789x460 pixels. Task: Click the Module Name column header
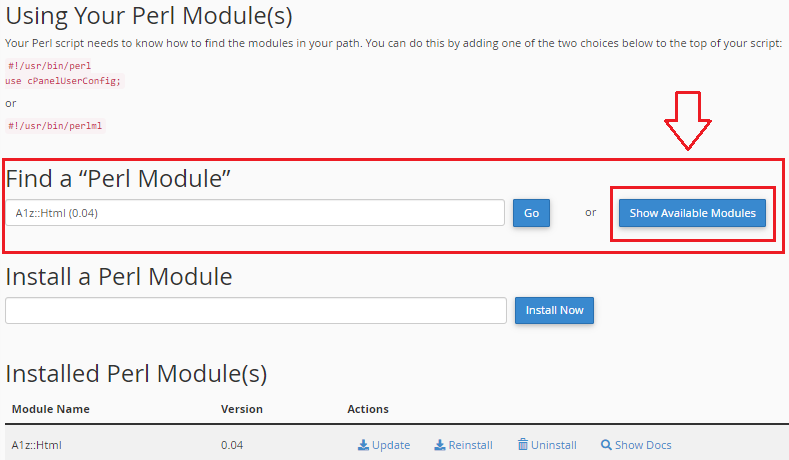51,409
